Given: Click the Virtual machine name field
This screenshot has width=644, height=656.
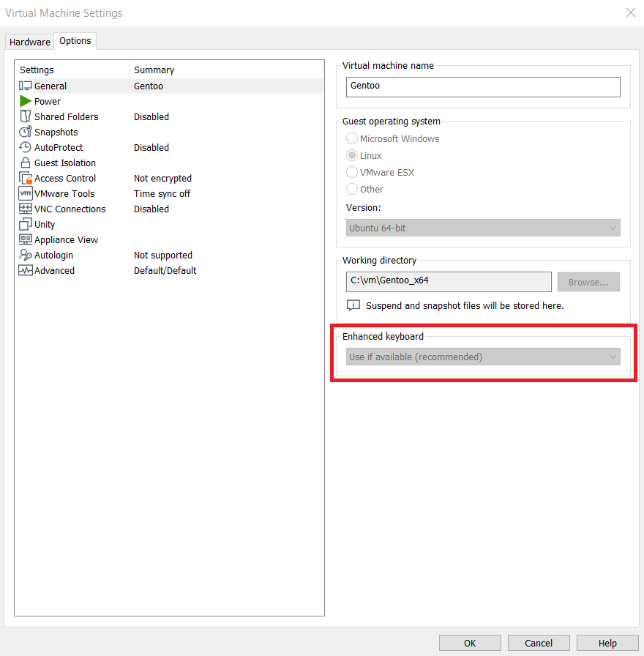Looking at the screenshot, I should (x=483, y=87).
